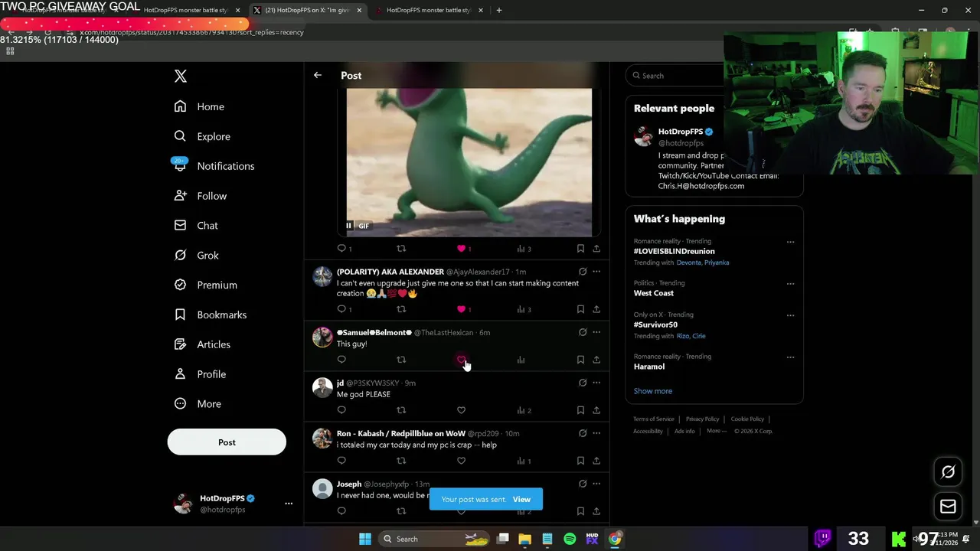Open more options on POLARITY's reply
This screenshot has width=980, height=551.
click(596, 272)
